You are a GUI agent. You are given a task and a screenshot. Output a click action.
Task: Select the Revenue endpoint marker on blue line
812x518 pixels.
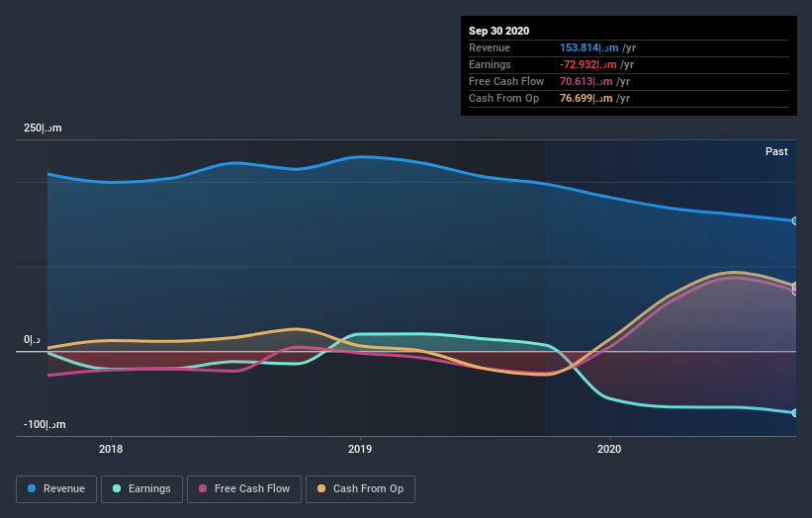pyautogui.click(x=794, y=221)
